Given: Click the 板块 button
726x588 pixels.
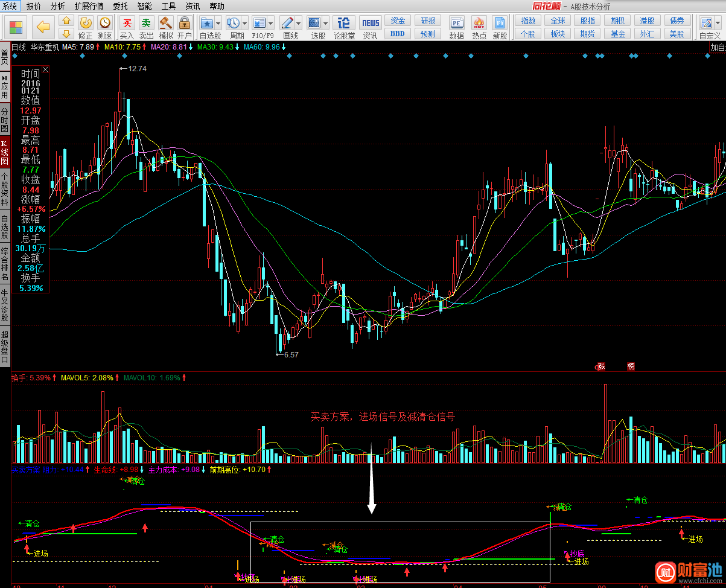Looking at the screenshot, I should tap(558, 34).
